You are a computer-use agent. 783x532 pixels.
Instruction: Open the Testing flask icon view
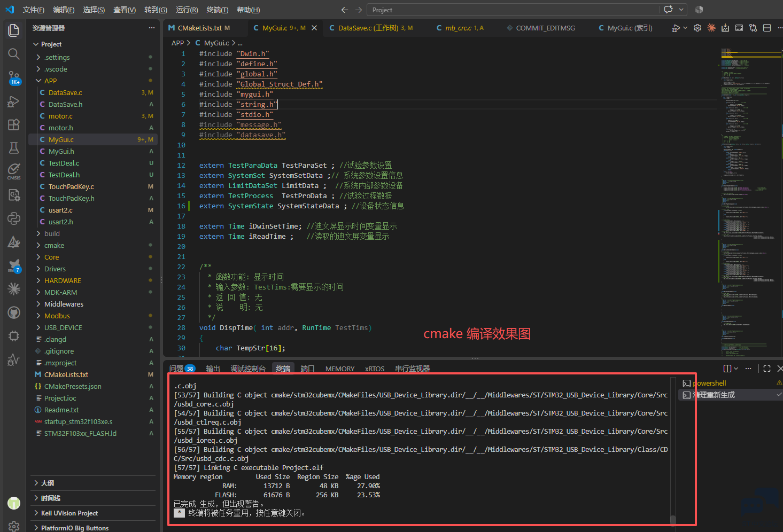[x=14, y=148]
